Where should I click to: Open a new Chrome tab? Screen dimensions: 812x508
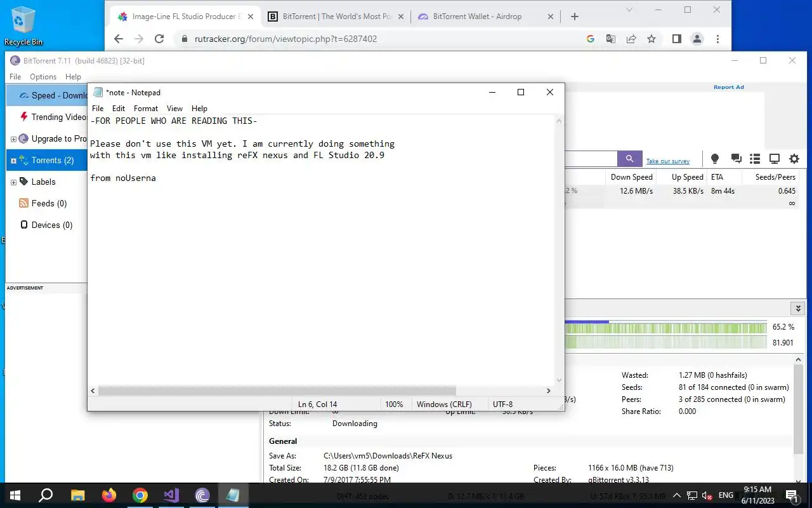click(575, 17)
